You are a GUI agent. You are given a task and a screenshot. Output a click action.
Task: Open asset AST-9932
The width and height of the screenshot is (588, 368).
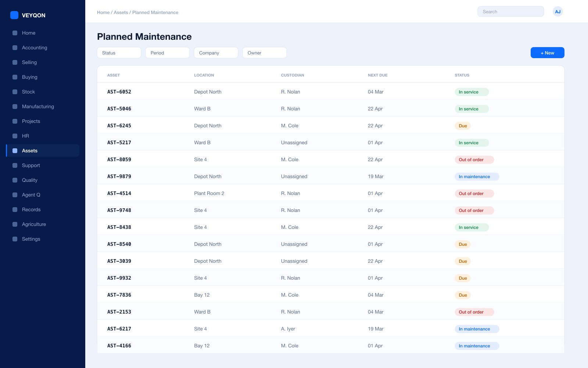coord(119,278)
